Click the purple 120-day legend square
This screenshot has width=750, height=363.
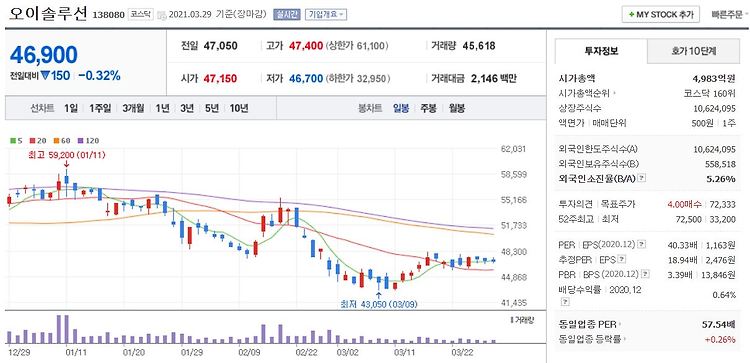tap(80, 141)
